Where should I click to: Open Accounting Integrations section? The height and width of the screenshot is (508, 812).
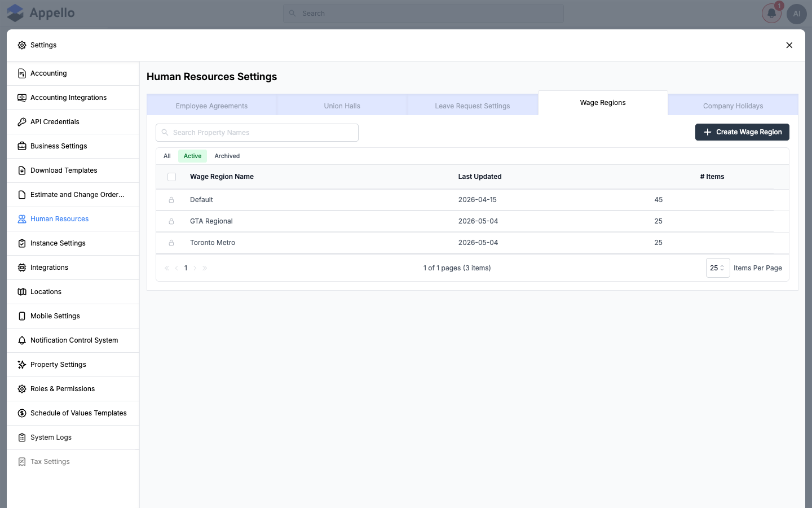73,98
